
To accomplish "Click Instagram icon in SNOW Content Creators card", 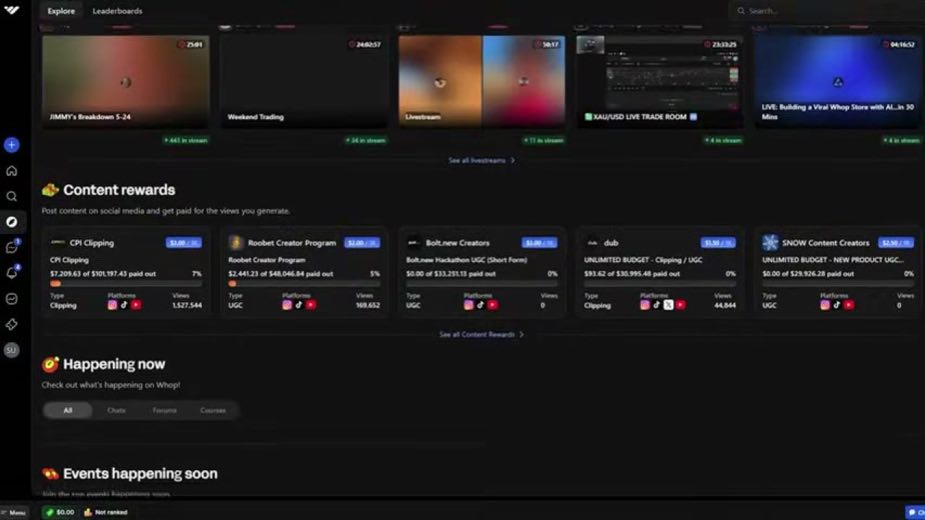I will (825, 305).
